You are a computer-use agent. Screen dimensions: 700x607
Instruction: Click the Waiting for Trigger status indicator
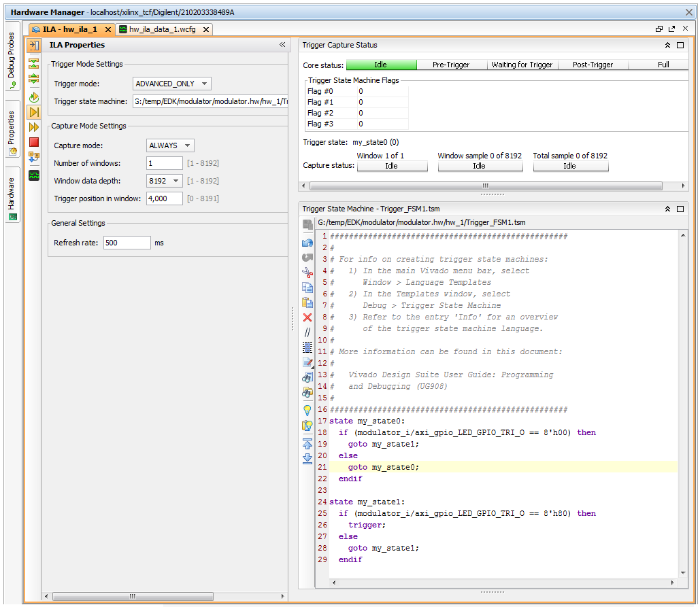click(x=522, y=65)
